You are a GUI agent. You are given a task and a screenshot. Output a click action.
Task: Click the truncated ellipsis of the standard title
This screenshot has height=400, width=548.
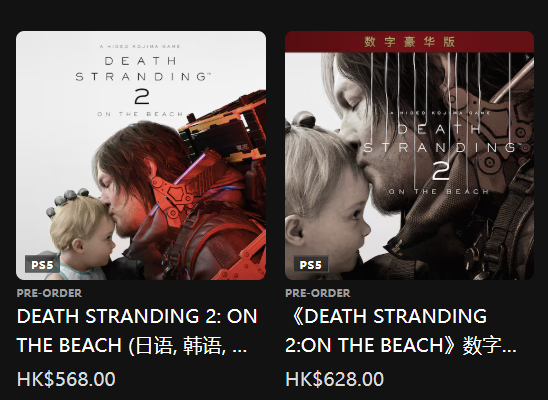pos(239,349)
